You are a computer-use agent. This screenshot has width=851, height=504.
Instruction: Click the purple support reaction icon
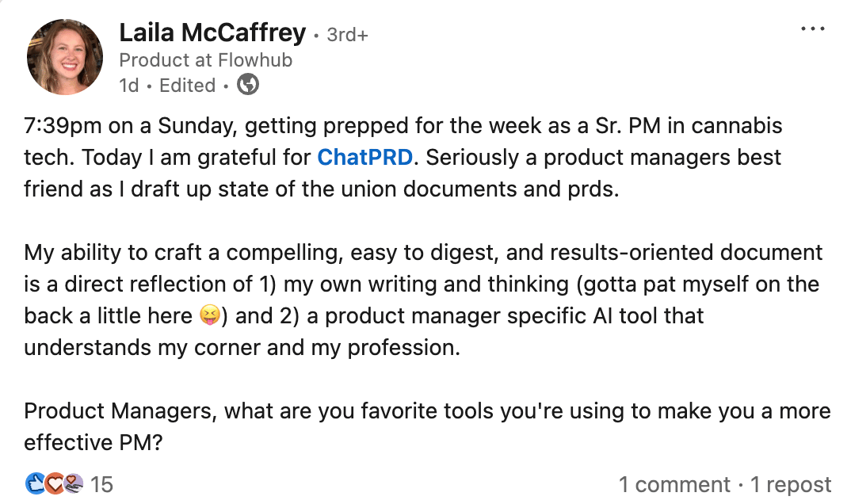click(73, 483)
